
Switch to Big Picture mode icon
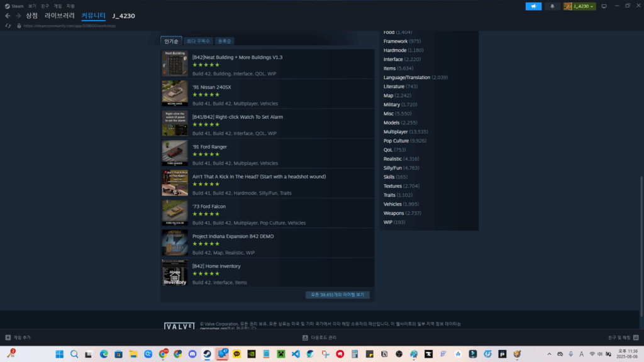604,6
